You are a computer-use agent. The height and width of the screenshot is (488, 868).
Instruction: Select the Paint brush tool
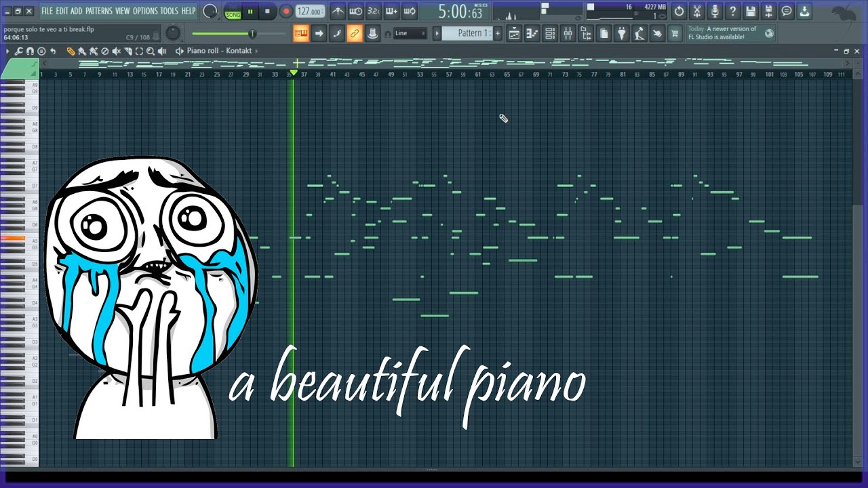[82, 51]
